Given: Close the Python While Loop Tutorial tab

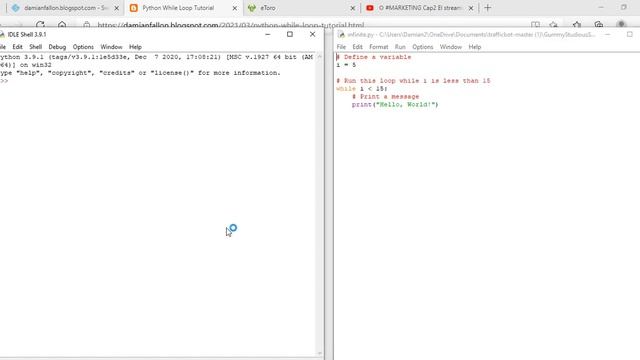Looking at the screenshot, I should click(235, 8).
